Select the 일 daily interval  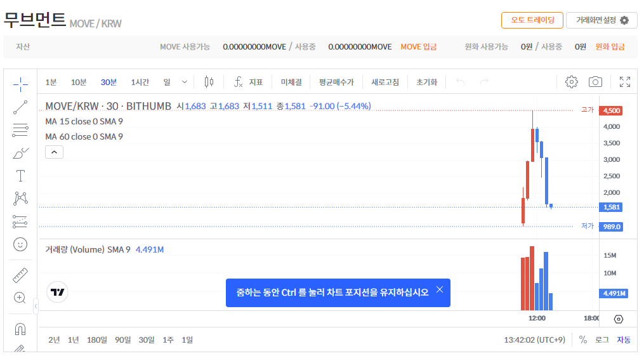coord(167,82)
